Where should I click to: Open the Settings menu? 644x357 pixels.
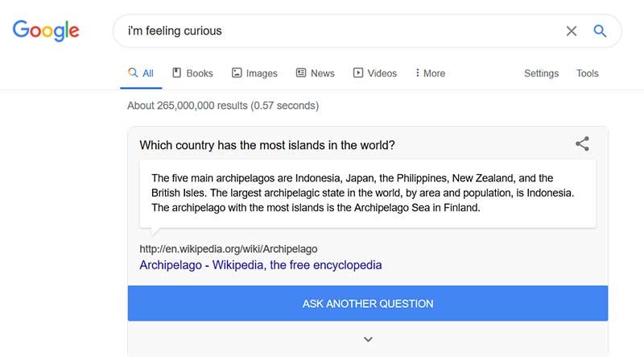click(541, 73)
